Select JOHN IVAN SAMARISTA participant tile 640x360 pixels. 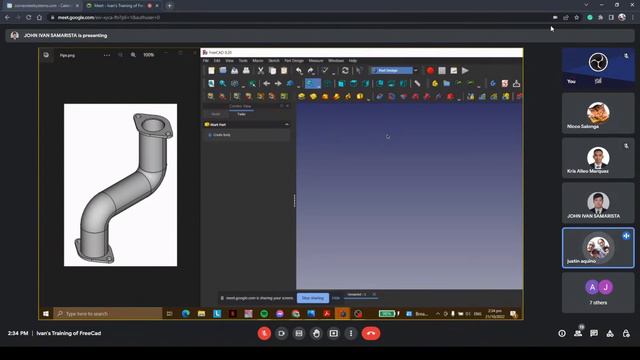598,203
